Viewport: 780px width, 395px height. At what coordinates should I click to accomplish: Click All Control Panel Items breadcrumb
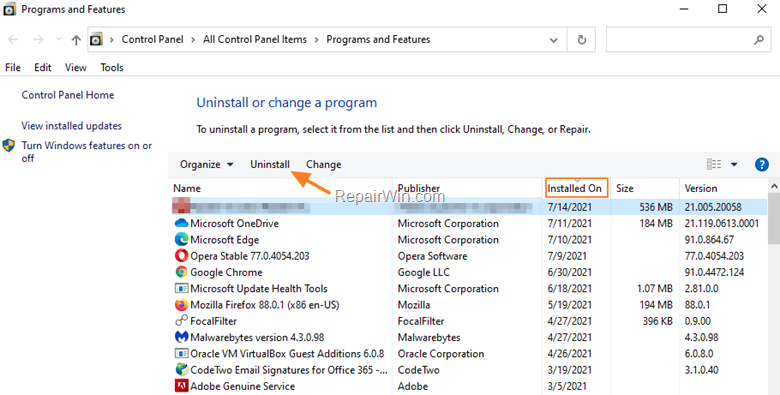(x=255, y=39)
